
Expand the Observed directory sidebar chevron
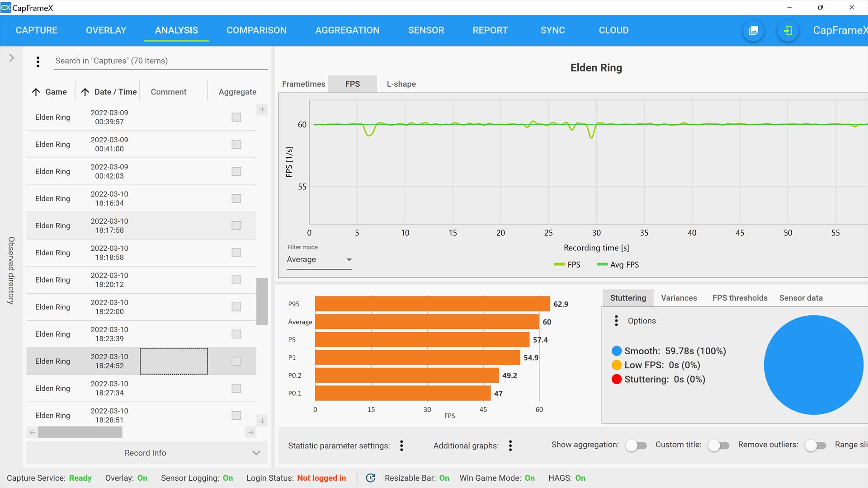pyautogui.click(x=12, y=58)
